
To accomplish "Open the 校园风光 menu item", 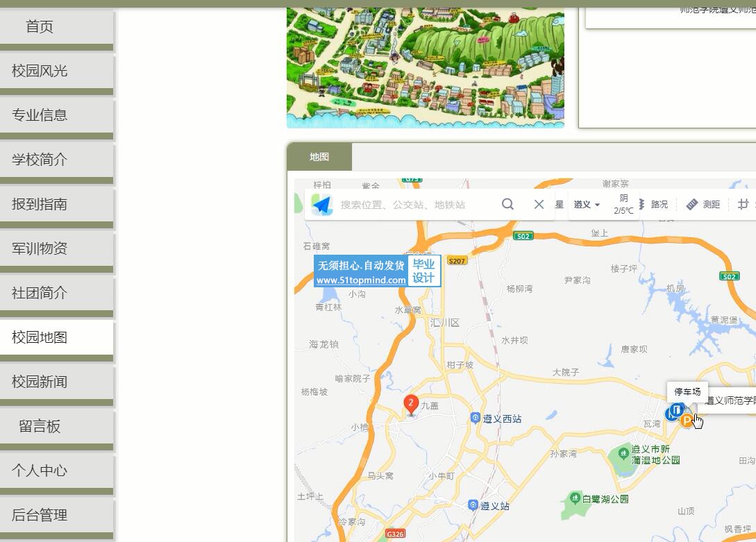I will tap(57, 71).
